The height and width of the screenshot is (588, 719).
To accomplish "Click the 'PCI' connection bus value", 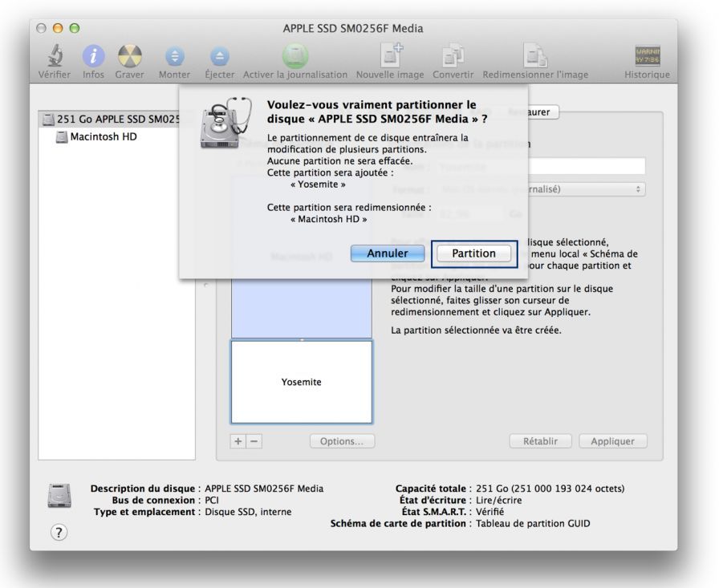I will [x=212, y=500].
